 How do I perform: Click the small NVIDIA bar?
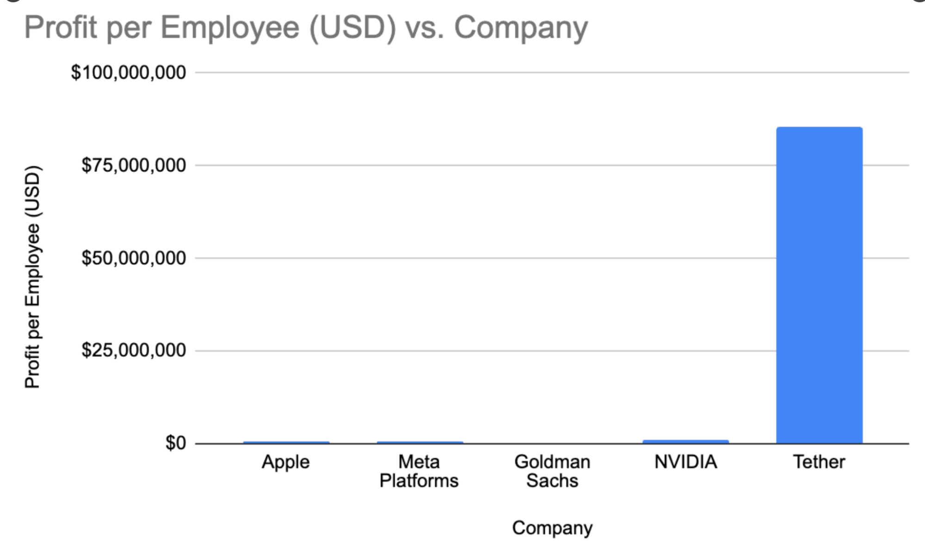pos(685,442)
